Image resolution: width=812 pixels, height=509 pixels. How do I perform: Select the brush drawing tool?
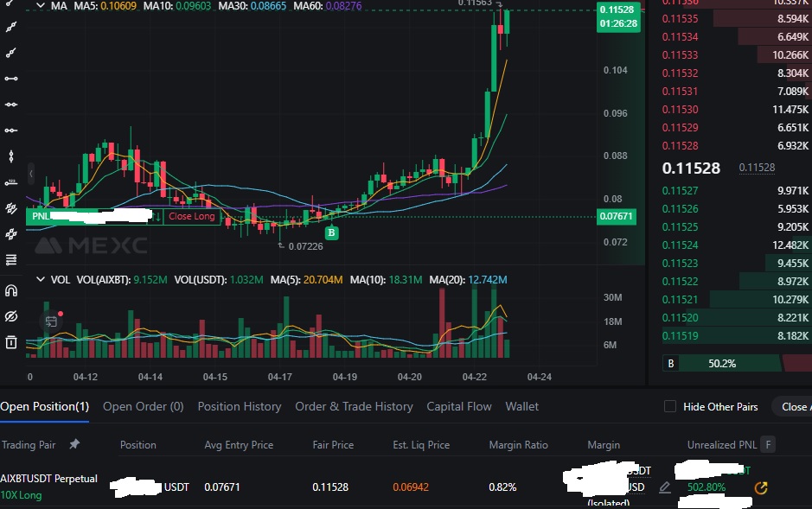[x=10, y=208]
